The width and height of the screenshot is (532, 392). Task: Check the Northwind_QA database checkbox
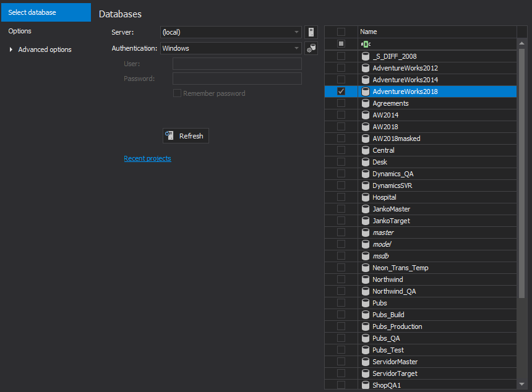pos(341,291)
